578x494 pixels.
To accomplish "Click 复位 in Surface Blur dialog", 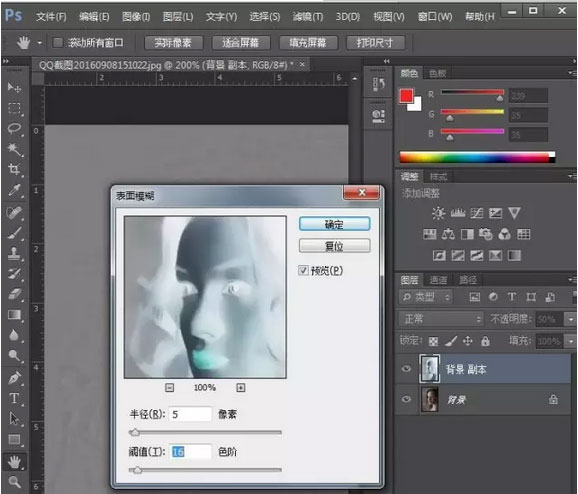I will (x=334, y=246).
